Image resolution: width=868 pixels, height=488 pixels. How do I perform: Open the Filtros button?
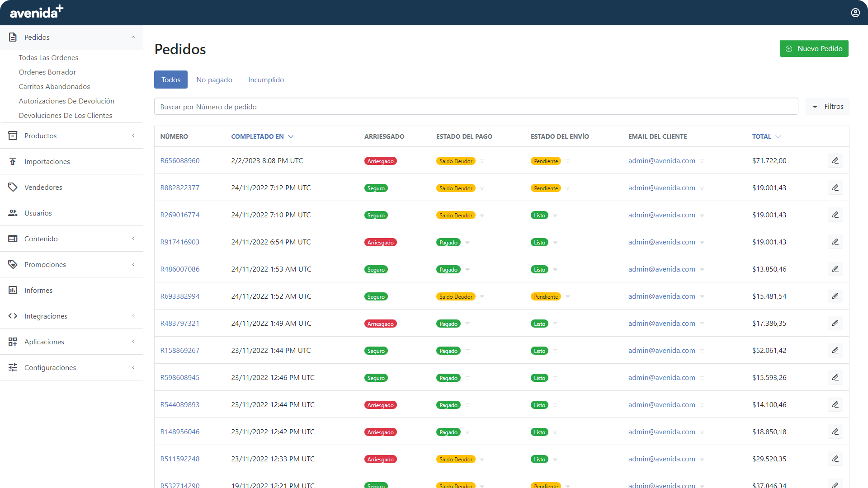(x=827, y=106)
